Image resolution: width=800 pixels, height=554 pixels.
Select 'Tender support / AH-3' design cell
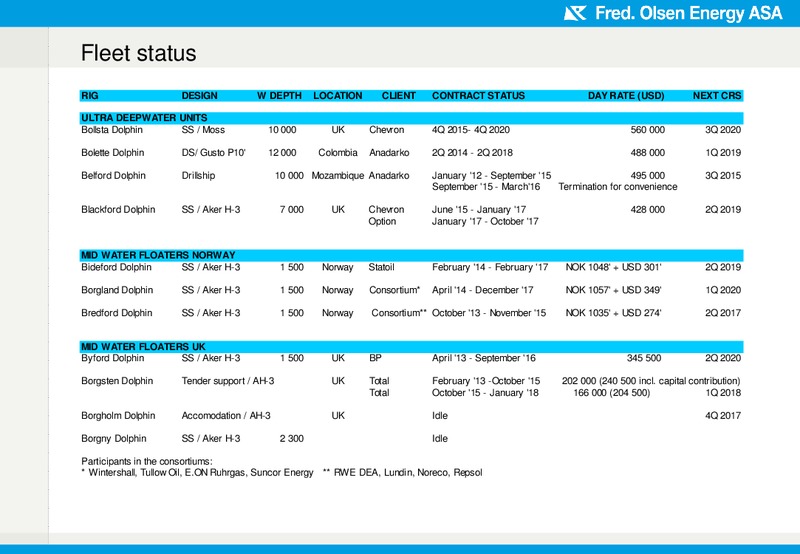coord(228,381)
